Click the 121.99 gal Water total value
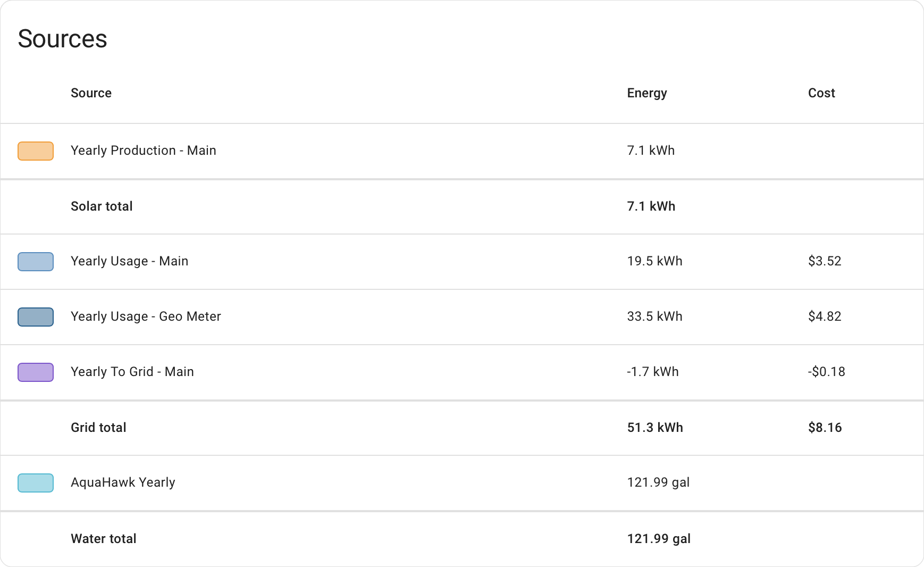 click(x=659, y=538)
